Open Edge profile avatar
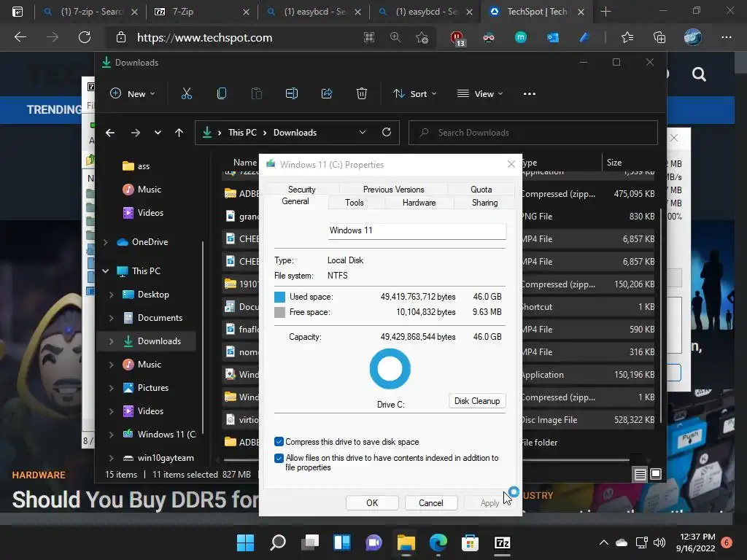The image size is (747, 560). click(693, 37)
